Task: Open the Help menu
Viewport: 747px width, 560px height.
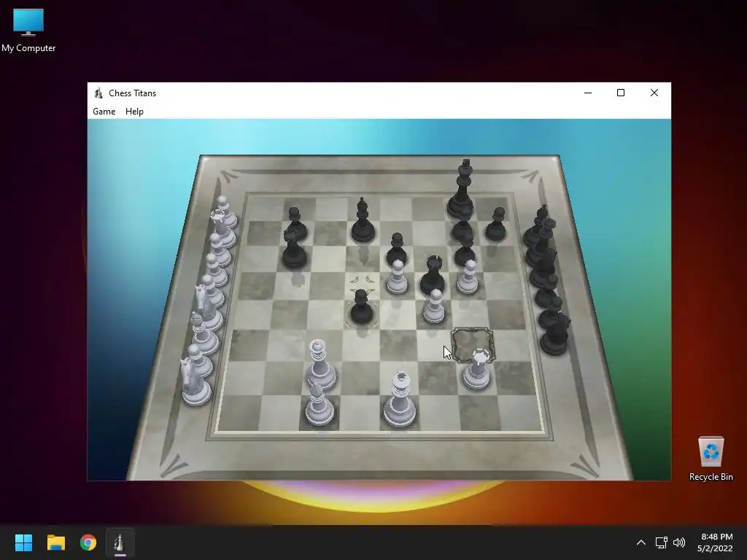Action: pyautogui.click(x=134, y=112)
